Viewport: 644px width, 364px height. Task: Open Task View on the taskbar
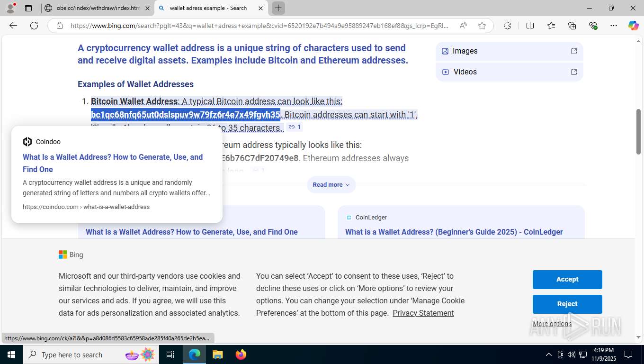pyautogui.click(x=170, y=355)
